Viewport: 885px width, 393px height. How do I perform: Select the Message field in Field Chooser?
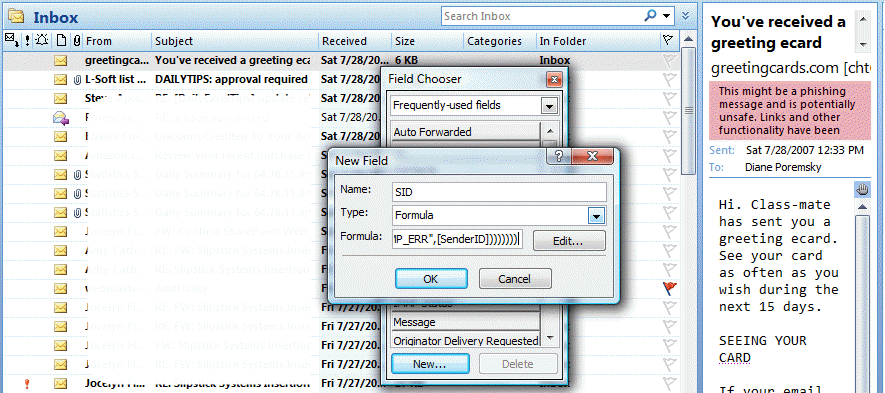click(466, 322)
